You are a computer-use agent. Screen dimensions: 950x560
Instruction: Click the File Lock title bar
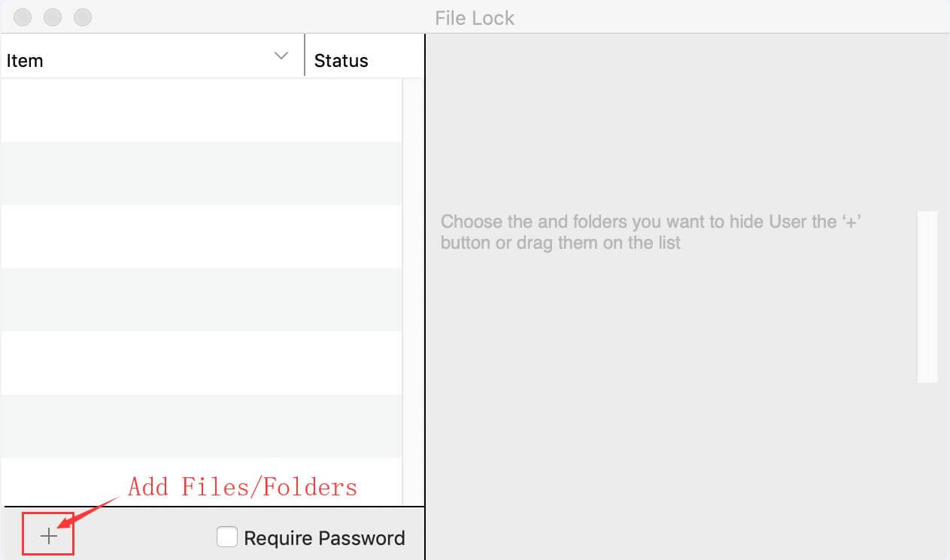tap(474, 17)
